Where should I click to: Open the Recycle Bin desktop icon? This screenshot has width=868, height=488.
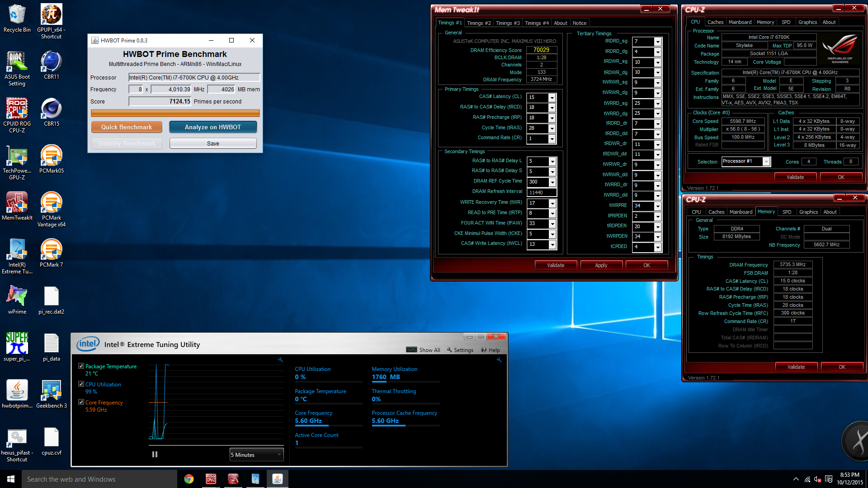coord(17,19)
